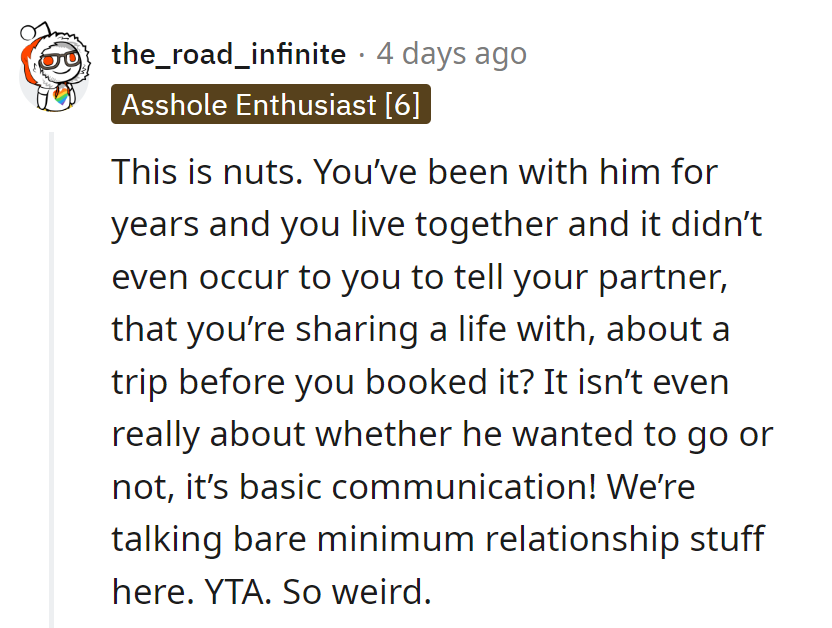Viewport: 832px width, 628px height.
Task: Click the word "YTA" in the comment
Action: [232, 594]
